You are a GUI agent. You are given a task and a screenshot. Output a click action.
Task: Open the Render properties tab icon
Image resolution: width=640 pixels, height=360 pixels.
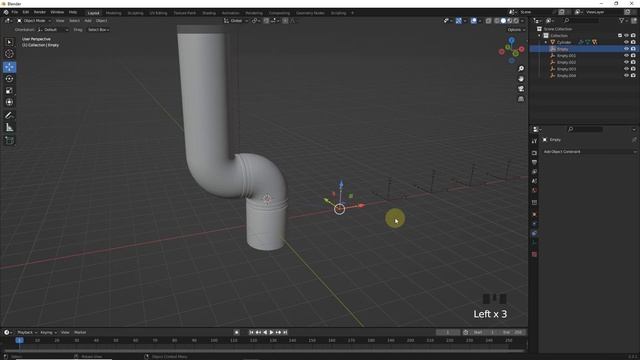tap(534, 153)
